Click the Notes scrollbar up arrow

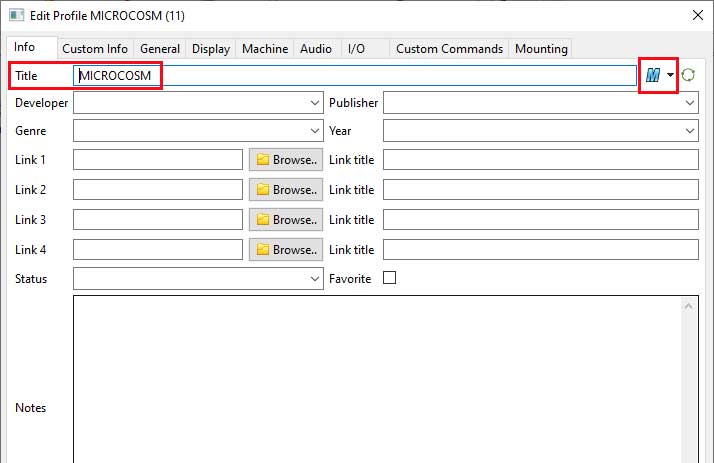pos(688,306)
